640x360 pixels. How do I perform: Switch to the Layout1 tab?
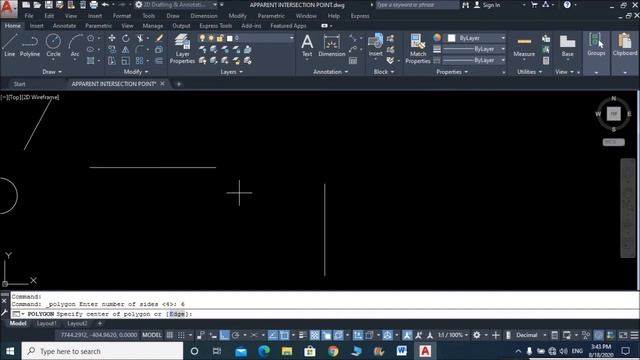[x=47, y=324]
